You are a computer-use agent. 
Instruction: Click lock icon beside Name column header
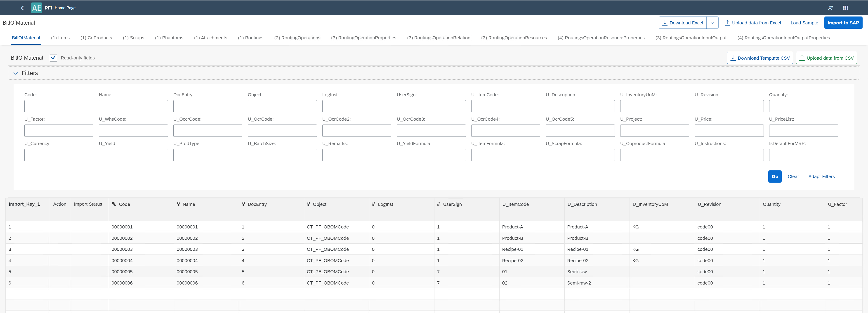[179, 204]
